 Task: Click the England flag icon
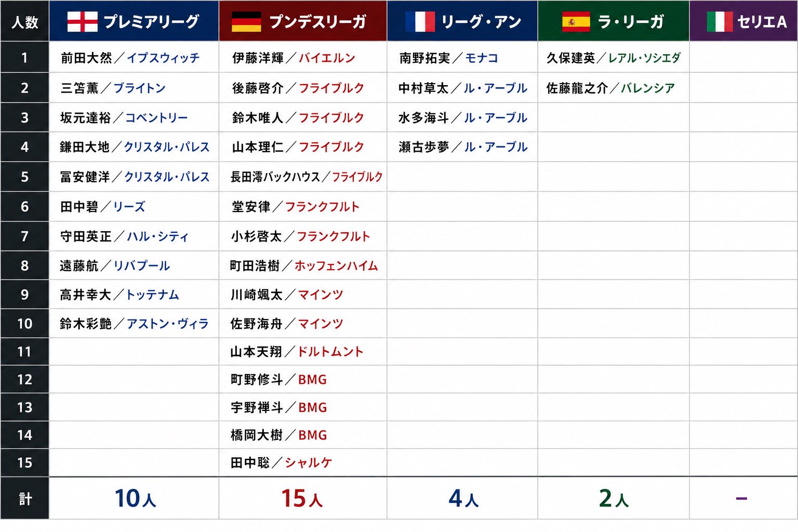coord(82,21)
